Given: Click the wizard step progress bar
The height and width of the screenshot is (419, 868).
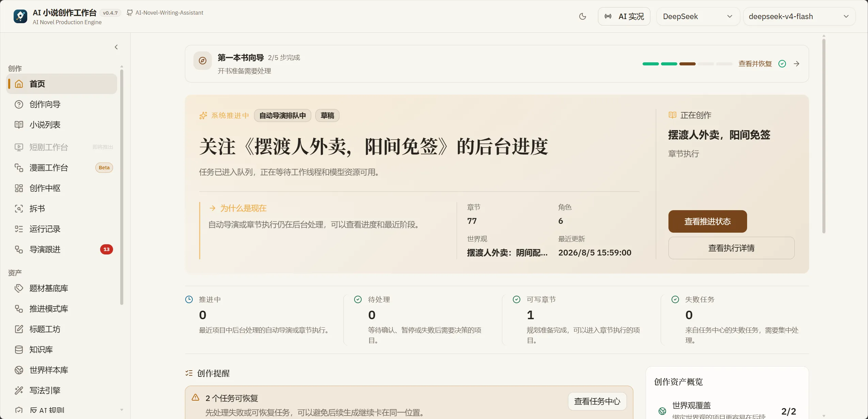Looking at the screenshot, I should (x=687, y=64).
